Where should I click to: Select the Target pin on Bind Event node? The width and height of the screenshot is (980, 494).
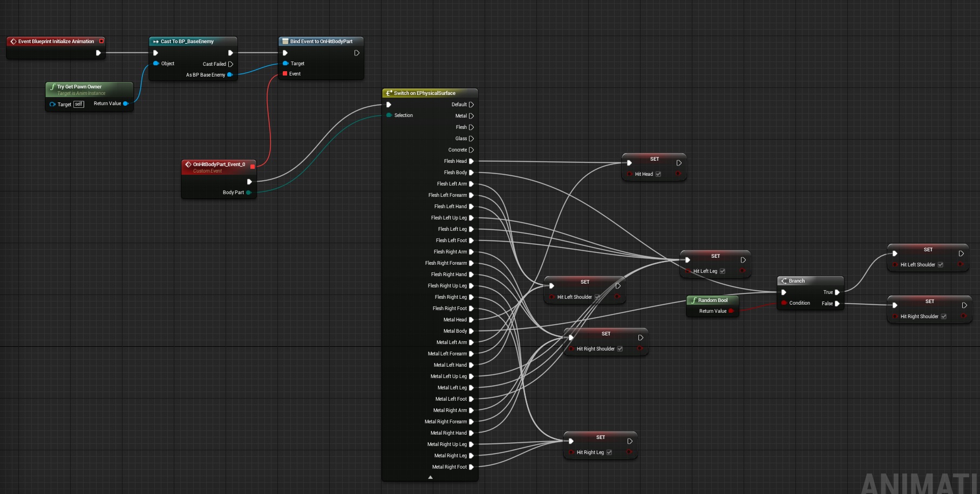285,63
